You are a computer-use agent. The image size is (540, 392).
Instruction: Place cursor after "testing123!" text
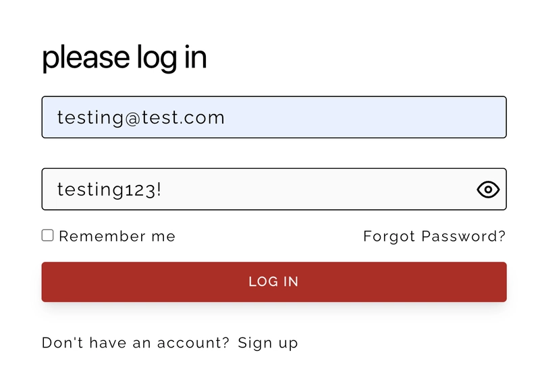pyautogui.click(x=162, y=190)
